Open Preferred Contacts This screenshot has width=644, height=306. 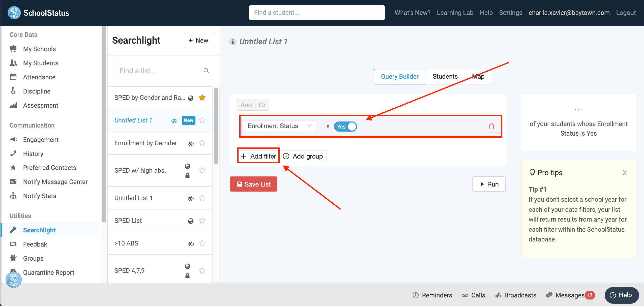[49, 168]
